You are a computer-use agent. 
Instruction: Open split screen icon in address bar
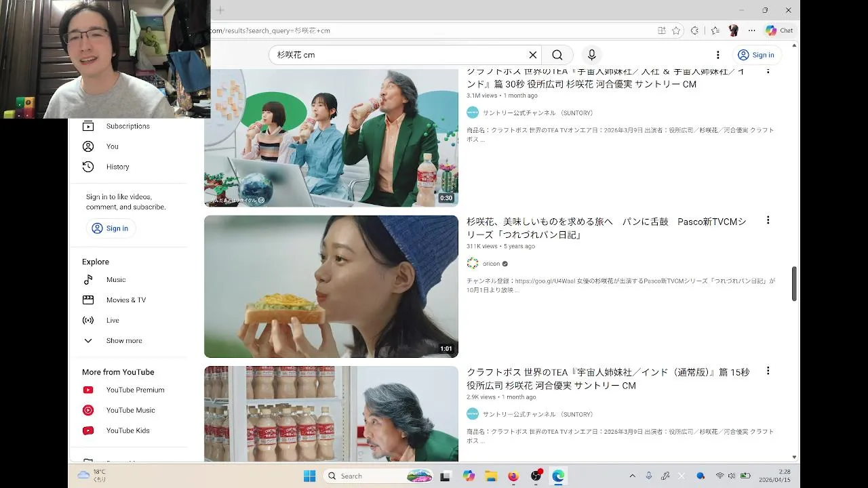[x=662, y=30]
